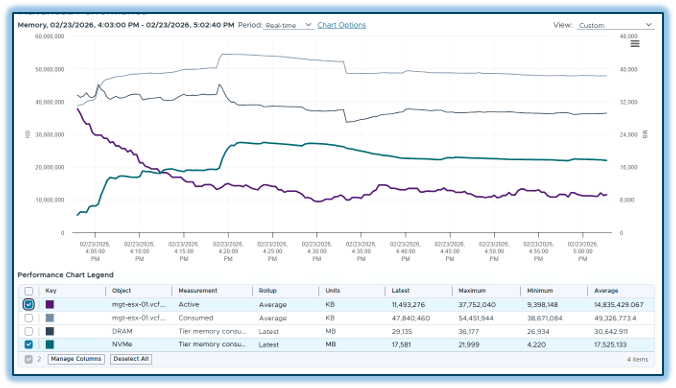Click the 37,752,040 maximum value
676x388 pixels.
pyautogui.click(x=477, y=304)
